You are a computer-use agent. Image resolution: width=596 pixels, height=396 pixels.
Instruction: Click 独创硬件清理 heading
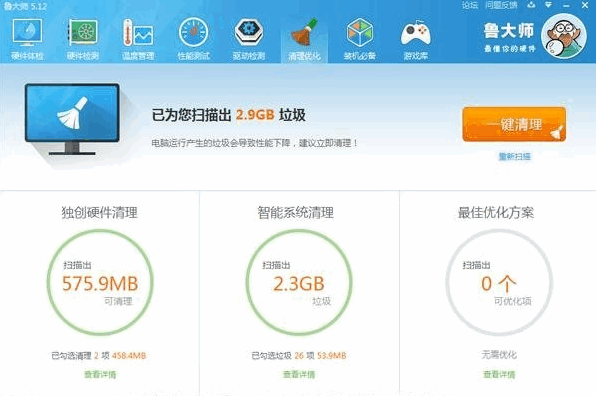coord(100,212)
